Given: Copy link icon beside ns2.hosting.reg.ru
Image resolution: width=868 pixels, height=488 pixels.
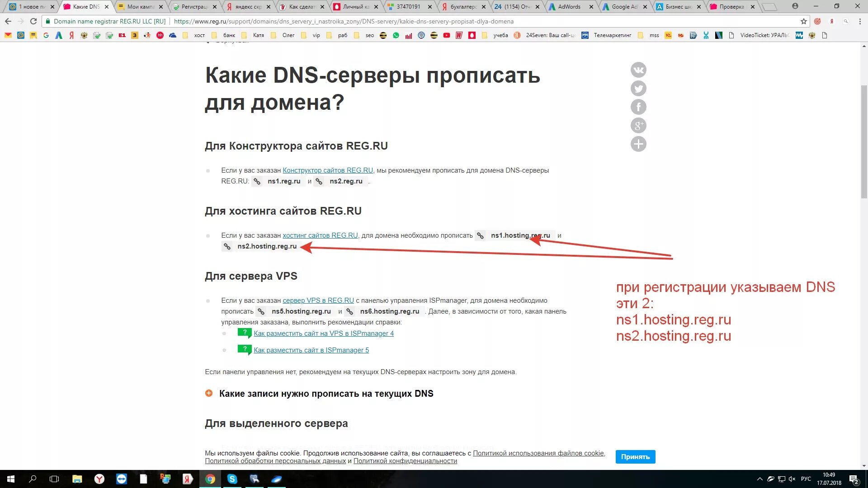Looking at the screenshot, I should (x=227, y=246).
